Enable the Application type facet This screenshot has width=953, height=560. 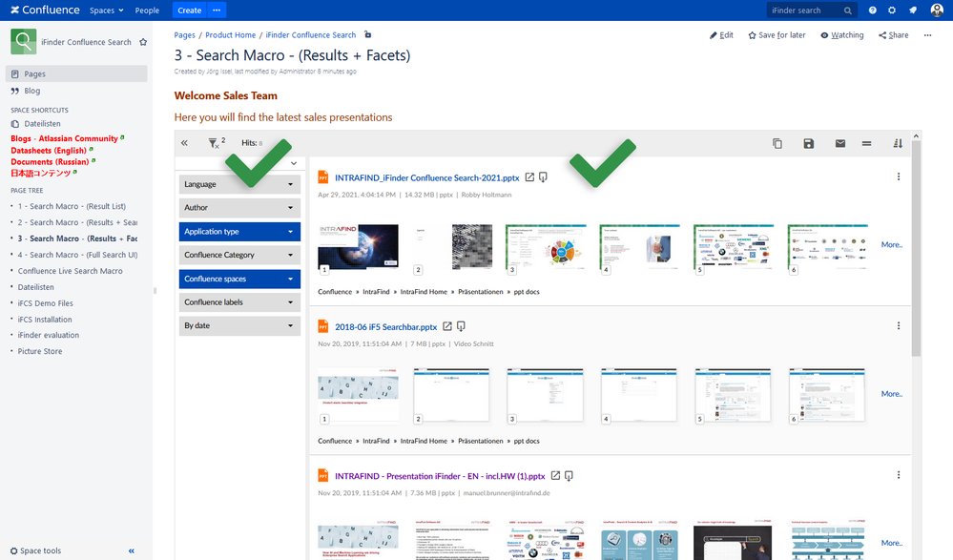[x=238, y=231]
